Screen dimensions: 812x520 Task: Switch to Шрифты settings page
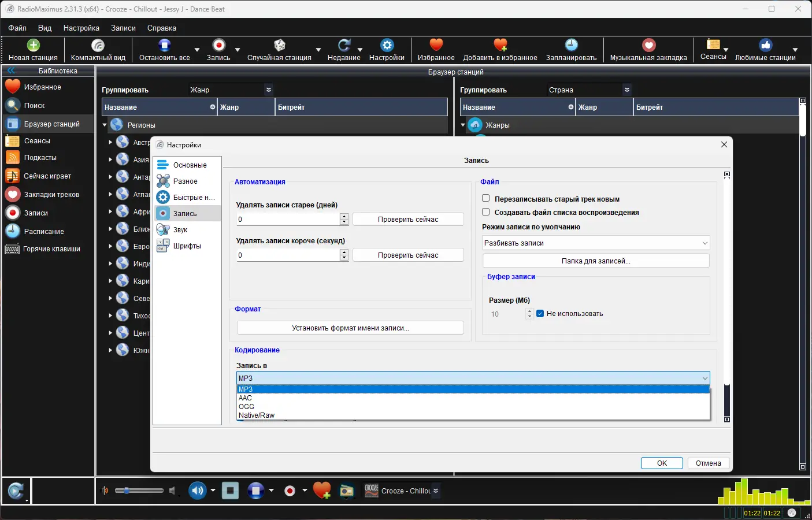[x=187, y=246]
